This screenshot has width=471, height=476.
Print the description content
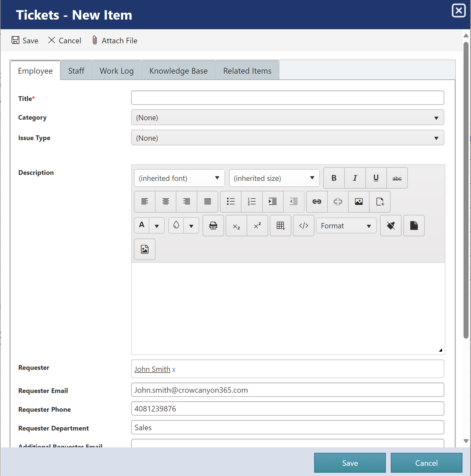[213, 226]
